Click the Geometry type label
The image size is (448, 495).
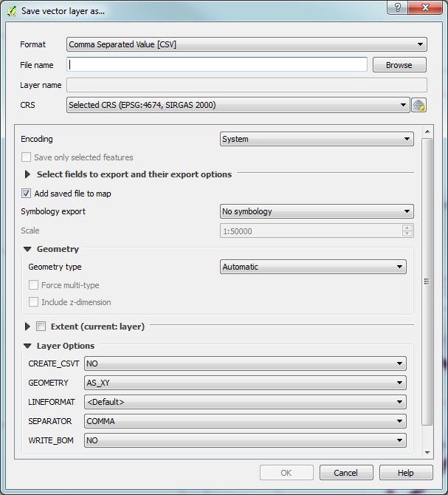(x=55, y=267)
